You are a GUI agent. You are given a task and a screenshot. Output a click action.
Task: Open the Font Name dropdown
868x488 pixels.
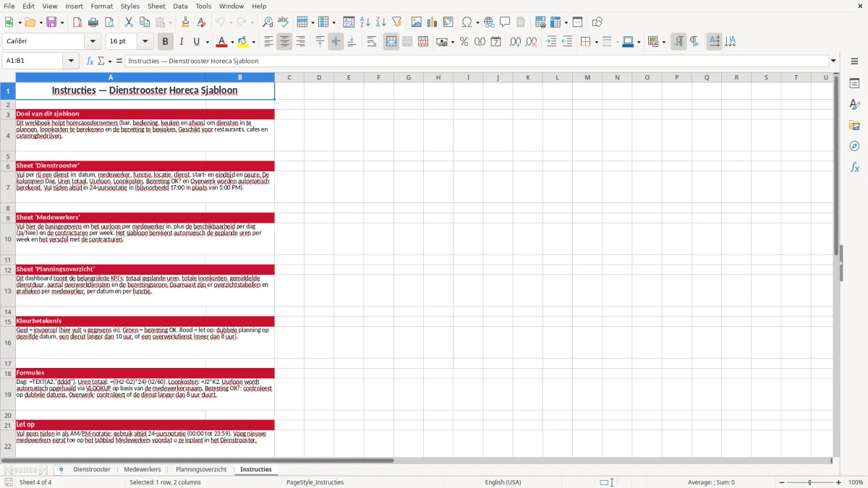point(93,42)
